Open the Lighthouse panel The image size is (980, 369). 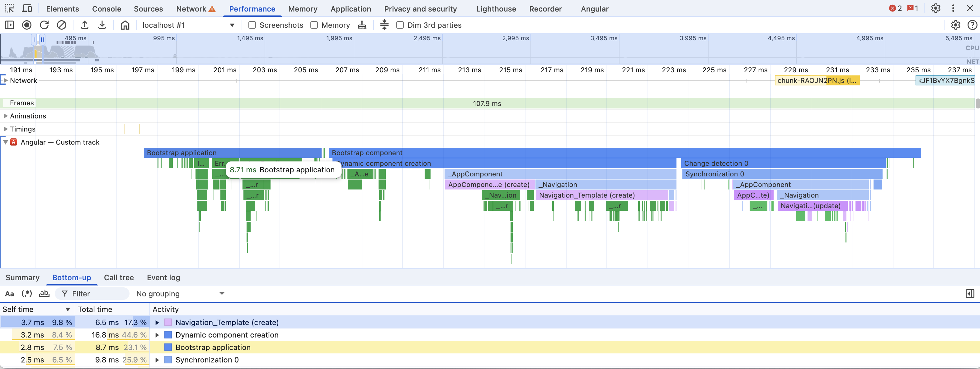pos(495,8)
